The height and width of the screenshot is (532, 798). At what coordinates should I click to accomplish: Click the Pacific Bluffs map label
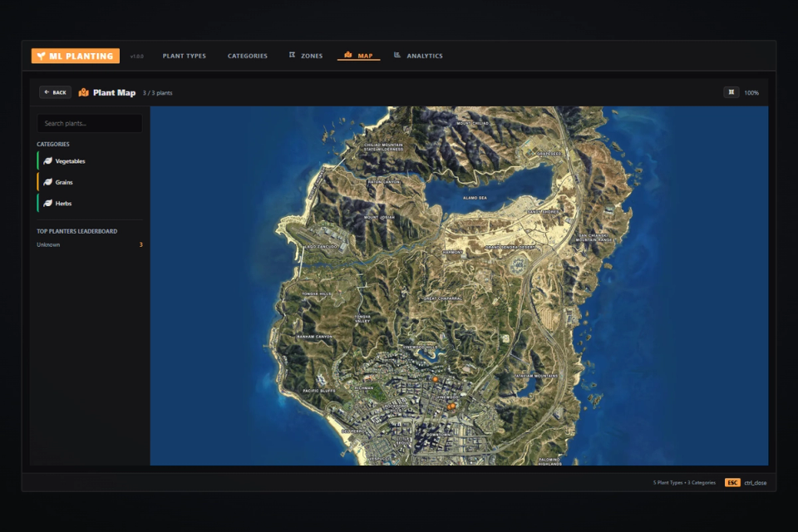[x=319, y=391]
